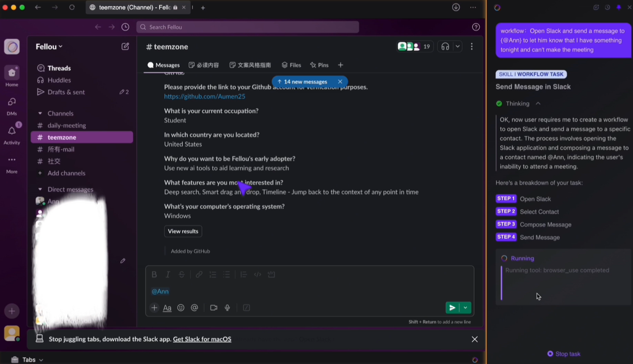The image size is (633, 364).
Task: Record a video clip
Action: pos(214,308)
